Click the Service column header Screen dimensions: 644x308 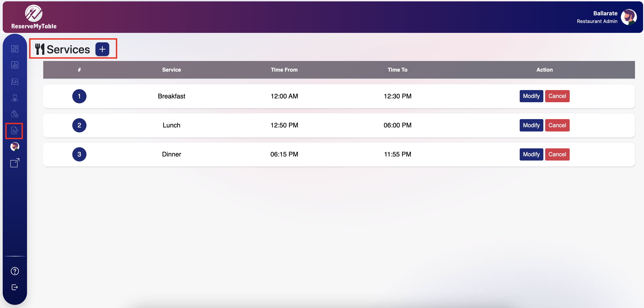[x=171, y=70]
